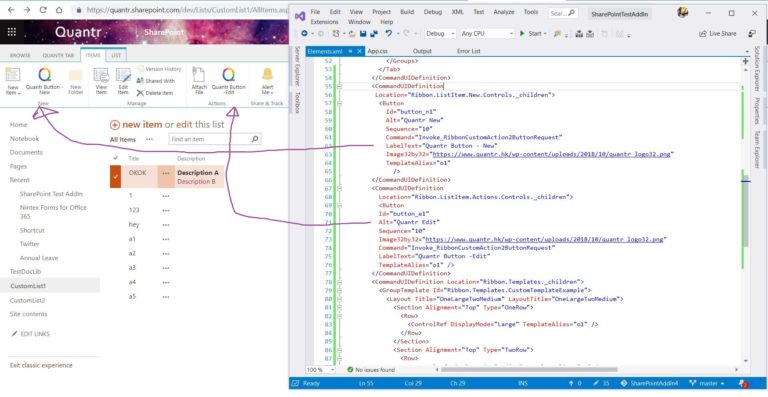768x397 pixels.
Task: Click the Edit Item ribbon icon
Action: 123,75
